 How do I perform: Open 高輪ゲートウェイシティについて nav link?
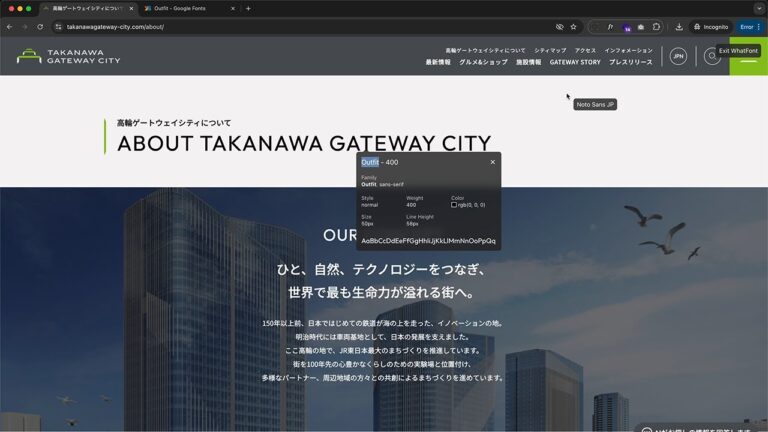pos(485,50)
